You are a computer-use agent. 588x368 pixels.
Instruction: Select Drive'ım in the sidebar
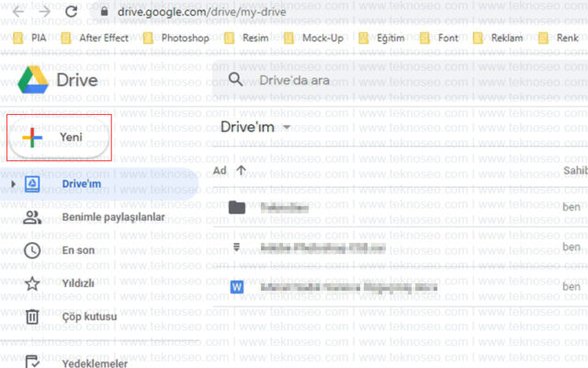click(98, 184)
